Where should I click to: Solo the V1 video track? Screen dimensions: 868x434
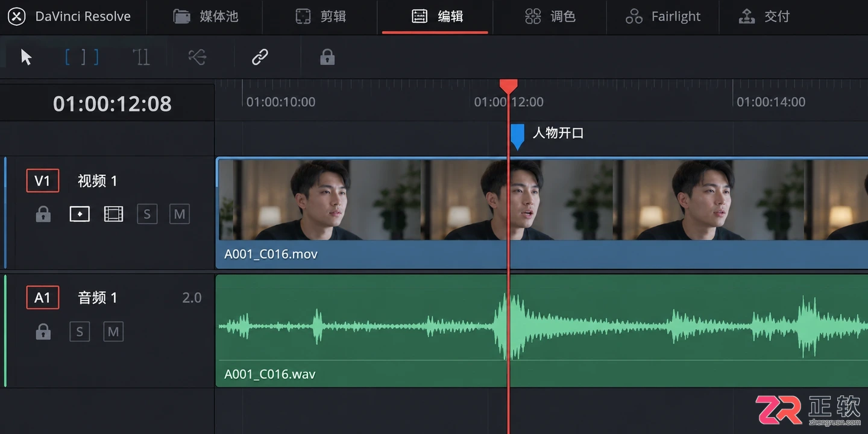[x=147, y=214]
